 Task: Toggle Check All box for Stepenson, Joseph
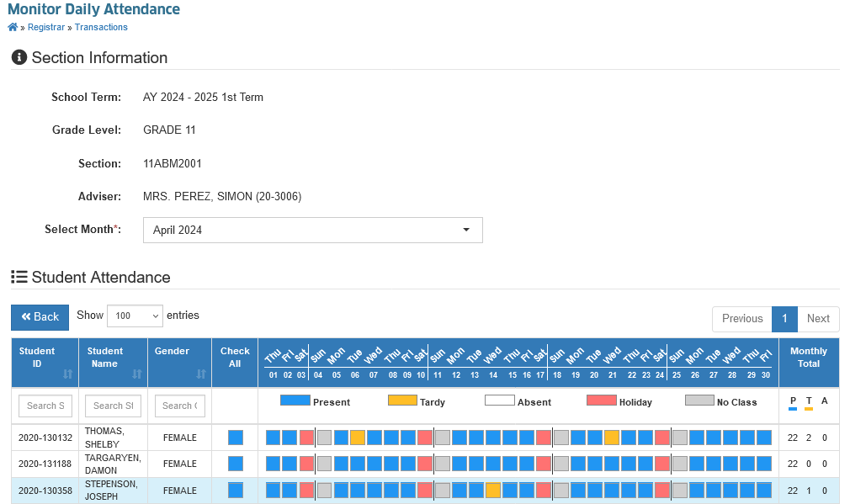[x=236, y=490]
